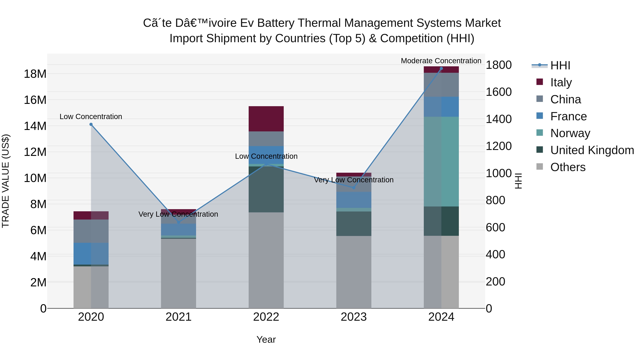
Task: Toggle the HHI legend entry
Action: [x=551, y=65]
